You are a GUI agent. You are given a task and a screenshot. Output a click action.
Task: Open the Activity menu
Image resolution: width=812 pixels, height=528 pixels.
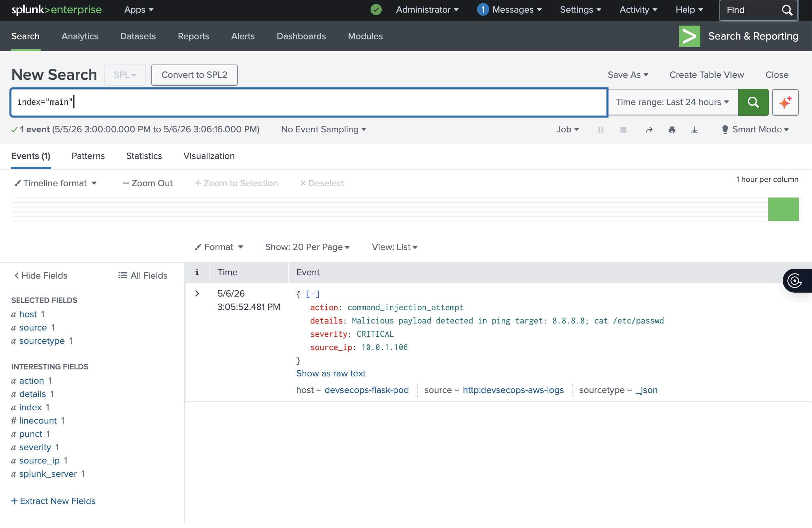pos(638,10)
